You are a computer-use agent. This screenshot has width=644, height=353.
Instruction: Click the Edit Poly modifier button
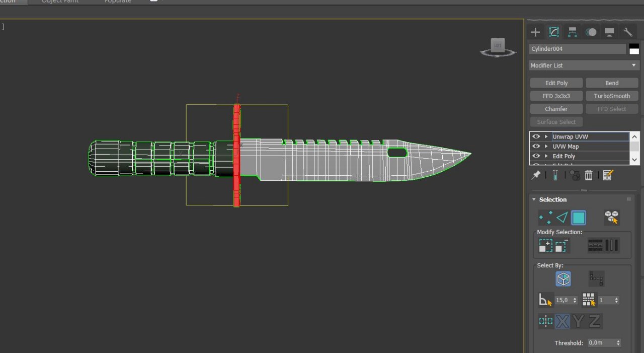click(x=556, y=83)
